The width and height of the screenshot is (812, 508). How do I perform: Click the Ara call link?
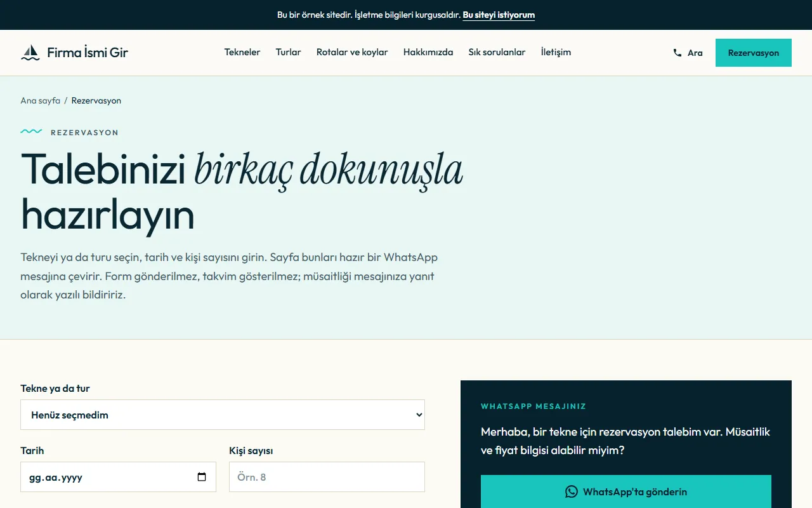click(688, 53)
